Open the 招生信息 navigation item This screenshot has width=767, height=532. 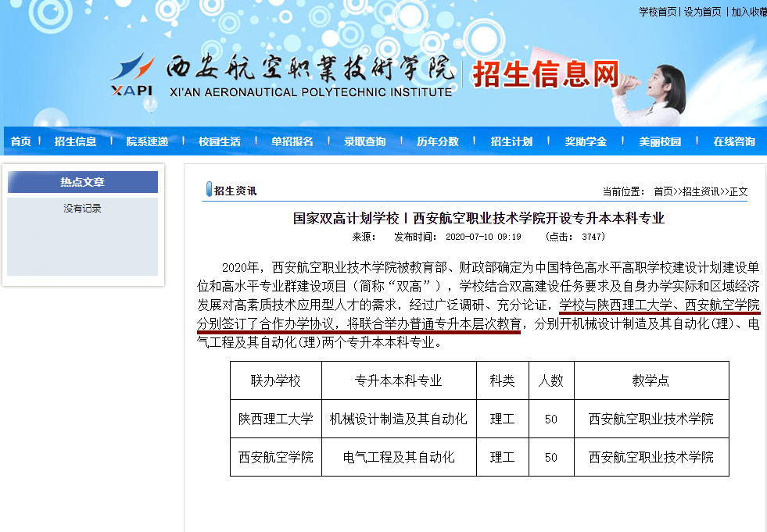(x=75, y=141)
